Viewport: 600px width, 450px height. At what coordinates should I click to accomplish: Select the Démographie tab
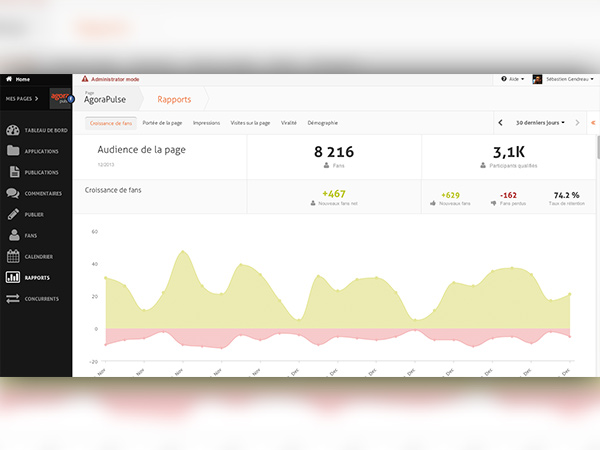[x=323, y=123]
